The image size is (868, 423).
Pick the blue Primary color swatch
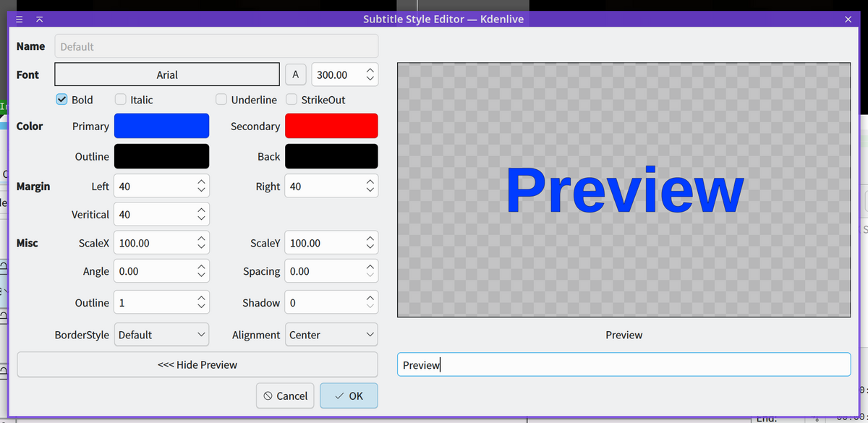coord(161,126)
